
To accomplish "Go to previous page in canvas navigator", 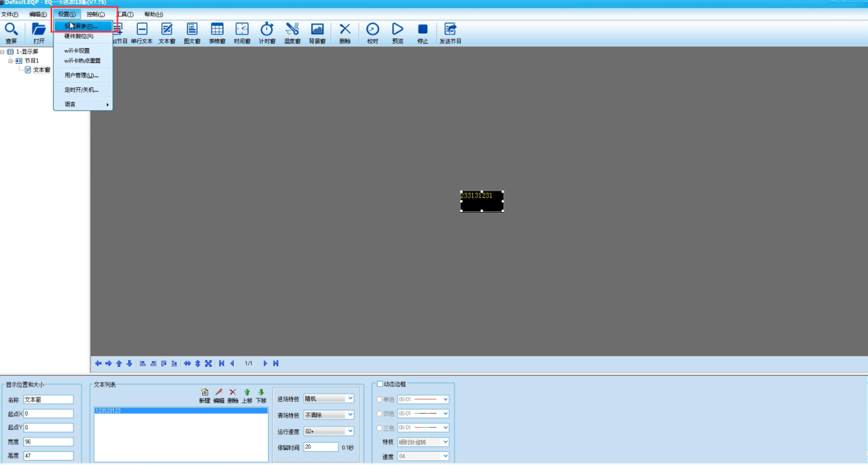I will (232, 363).
